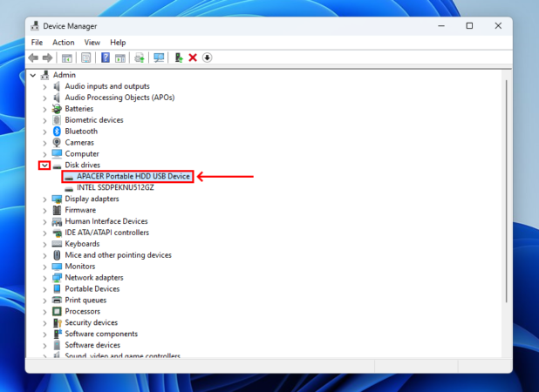Select the Keyboards row label
The image size is (539, 392).
click(82, 244)
